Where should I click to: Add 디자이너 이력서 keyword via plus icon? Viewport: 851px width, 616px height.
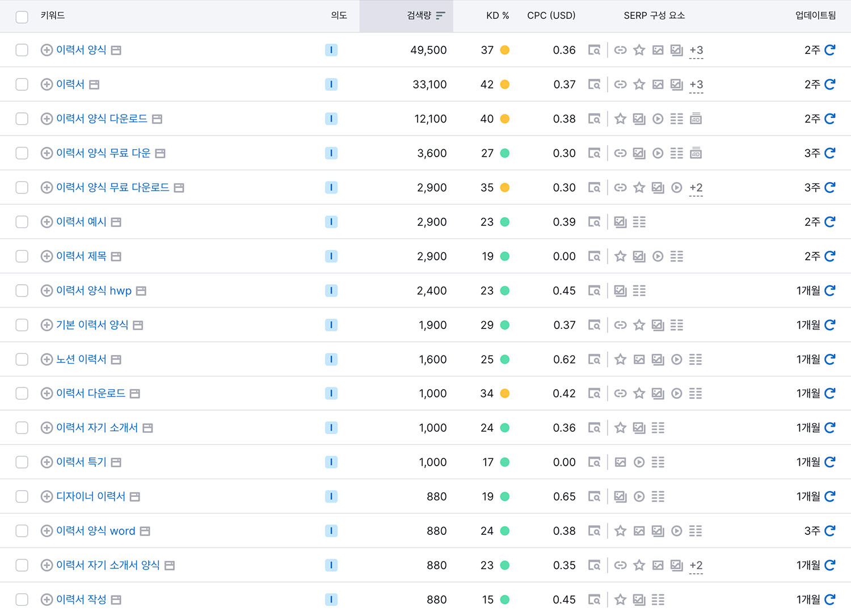click(x=47, y=497)
